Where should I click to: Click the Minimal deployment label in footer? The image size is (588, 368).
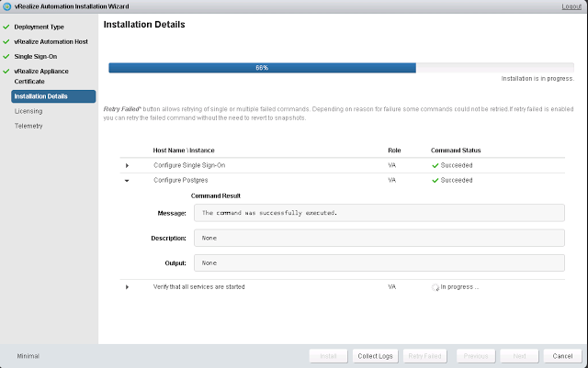point(28,356)
